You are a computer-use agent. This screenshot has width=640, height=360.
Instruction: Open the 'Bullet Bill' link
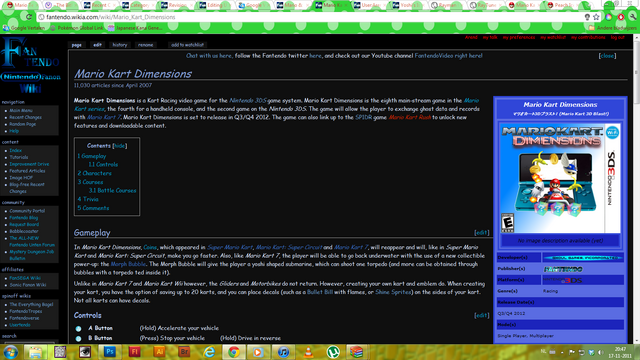320,292
